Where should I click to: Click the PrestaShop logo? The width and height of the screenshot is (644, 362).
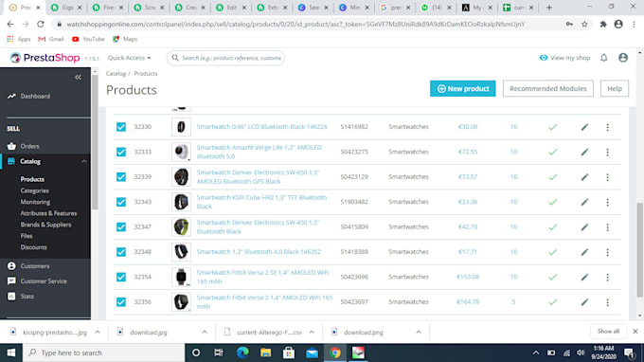coord(45,58)
